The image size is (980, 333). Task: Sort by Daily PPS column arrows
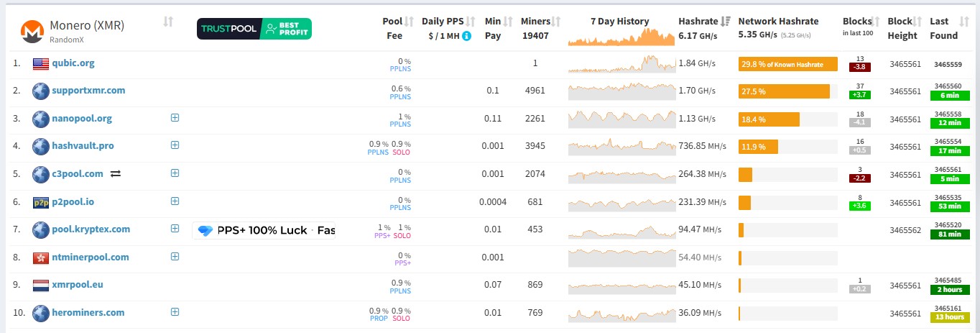coord(471,22)
